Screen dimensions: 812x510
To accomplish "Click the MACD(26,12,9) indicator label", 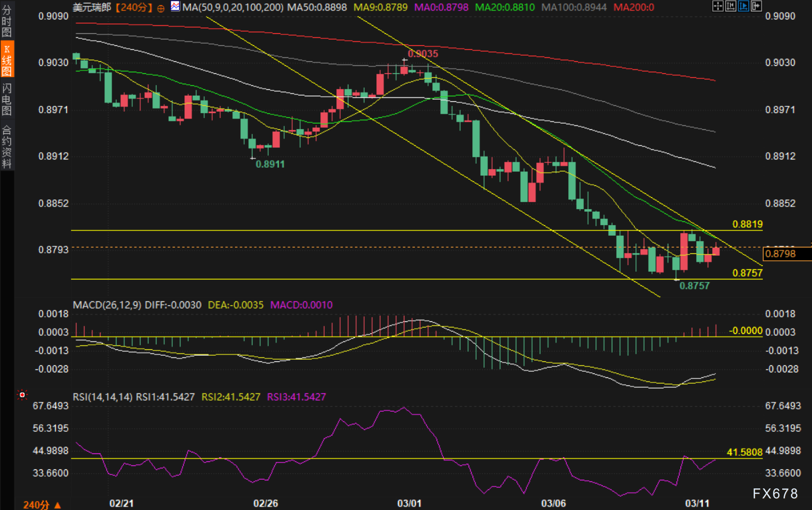I will (x=106, y=305).
